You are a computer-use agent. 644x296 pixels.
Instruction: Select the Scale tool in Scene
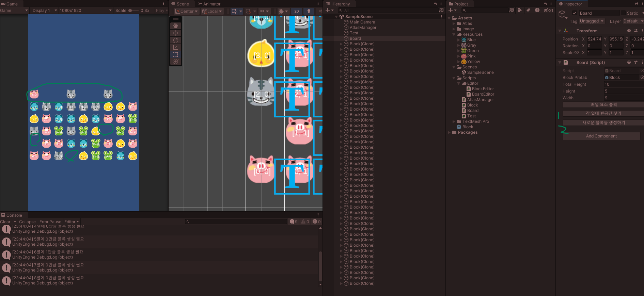coord(176,47)
